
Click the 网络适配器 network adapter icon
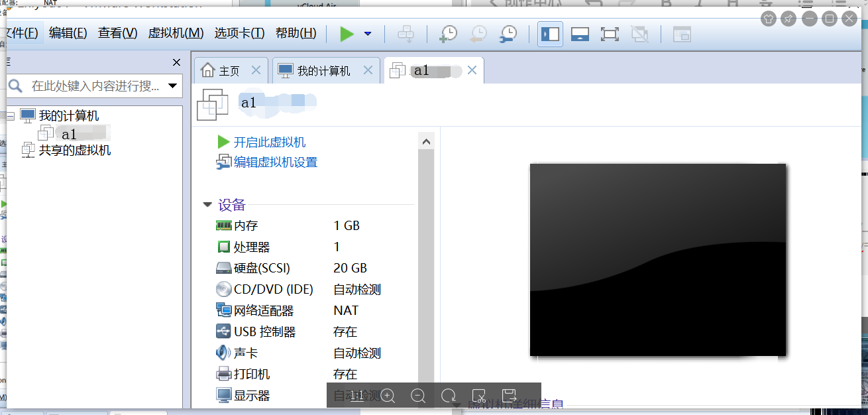[223, 310]
